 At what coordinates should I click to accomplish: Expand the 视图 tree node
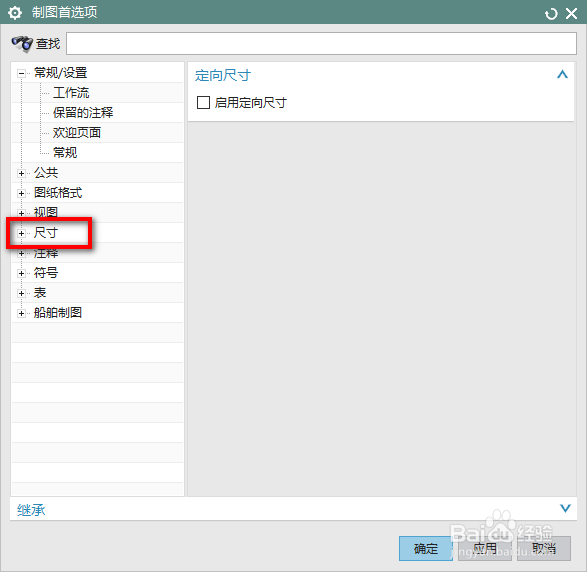[x=21, y=213]
